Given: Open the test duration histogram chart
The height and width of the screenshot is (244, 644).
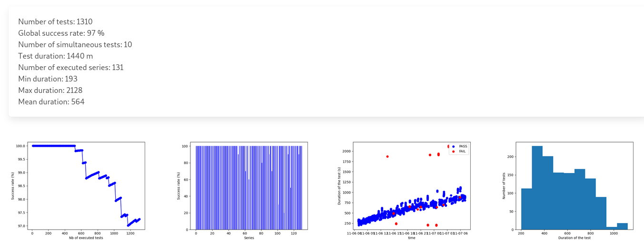Looking at the screenshot, I should click(568, 191).
